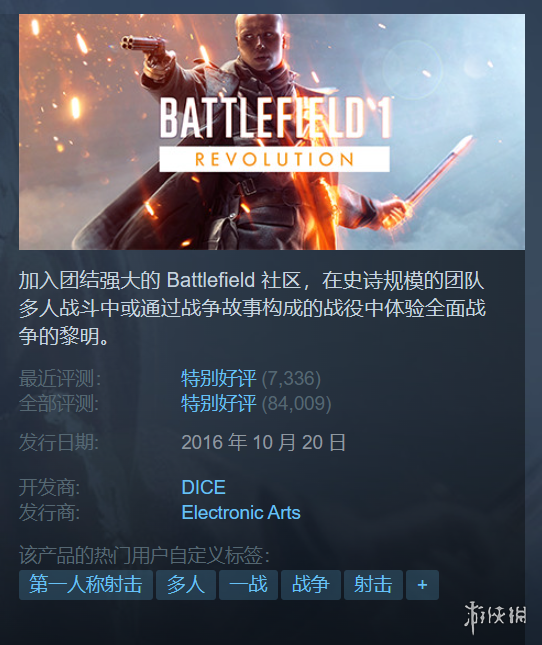
Task: Click the 发行商 label
Action: (50, 513)
